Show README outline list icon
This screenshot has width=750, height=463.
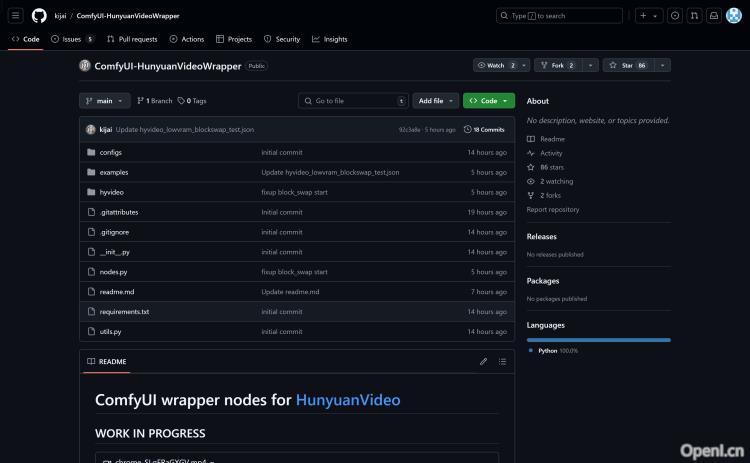click(503, 361)
